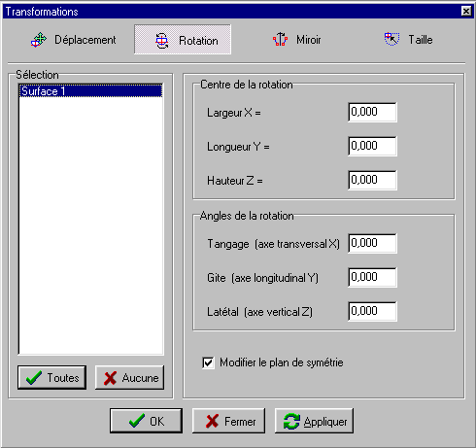Open the Taille tab
Image resolution: width=476 pixels, height=448 pixels.
point(409,40)
